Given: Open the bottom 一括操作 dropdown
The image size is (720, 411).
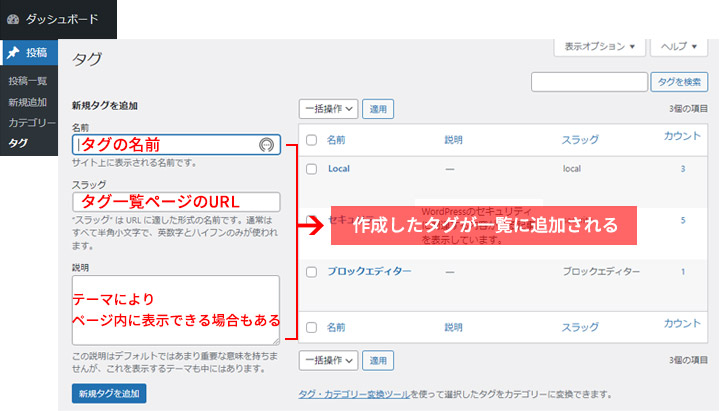Looking at the screenshot, I should pos(328,360).
